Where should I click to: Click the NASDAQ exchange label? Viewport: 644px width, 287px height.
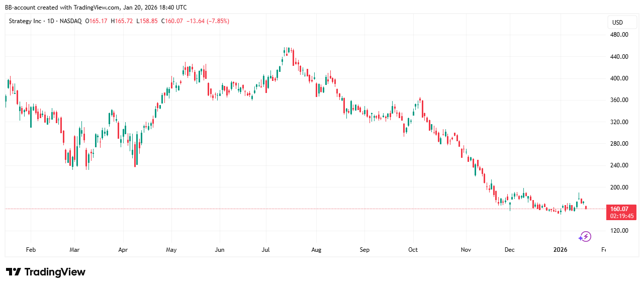click(71, 21)
